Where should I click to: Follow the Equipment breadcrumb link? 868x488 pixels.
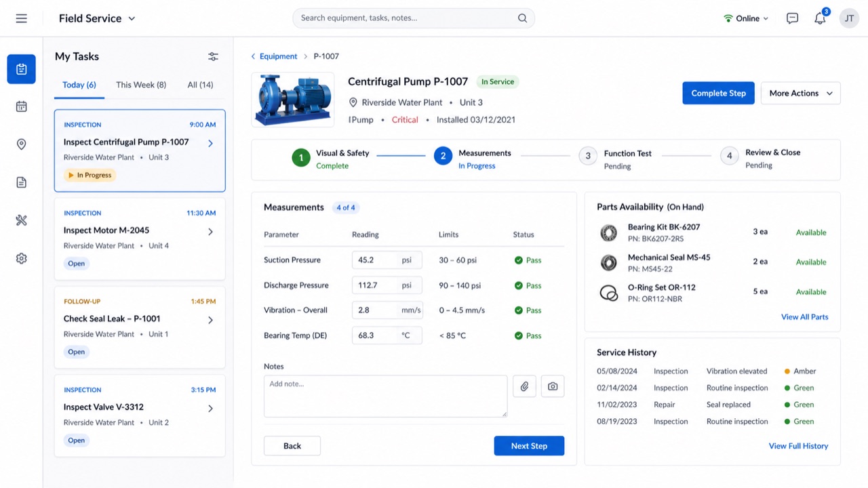(278, 56)
